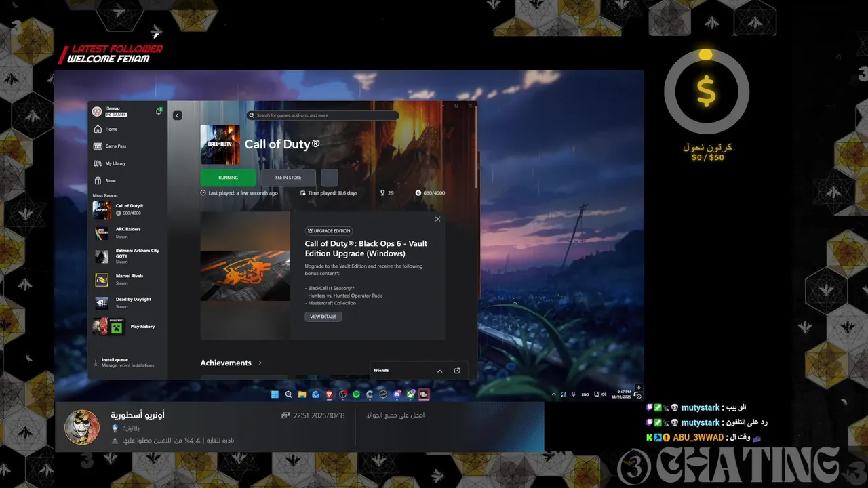Open File Explorer from the taskbar
The width and height of the screenshot is (868, 488).
click(302, 394)
